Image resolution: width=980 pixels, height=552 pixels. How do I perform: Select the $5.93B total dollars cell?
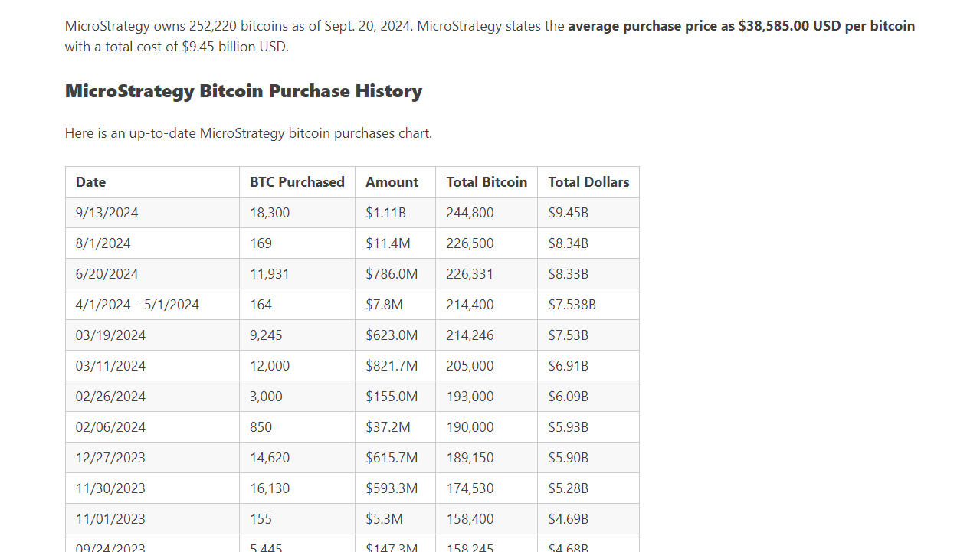pos(588,427)
